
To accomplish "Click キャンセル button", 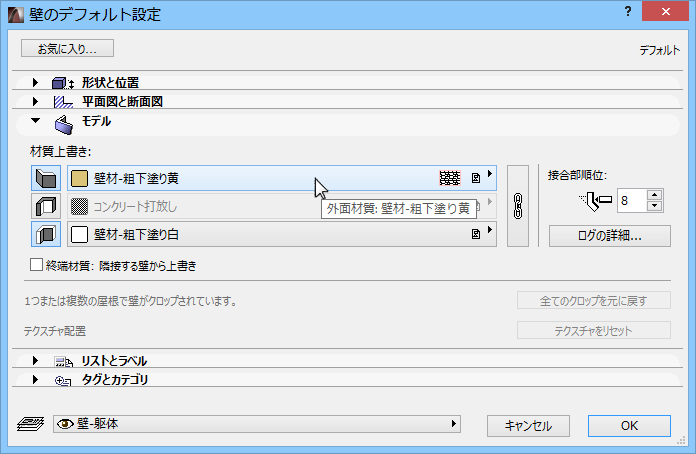I will [x=528, y=426].
